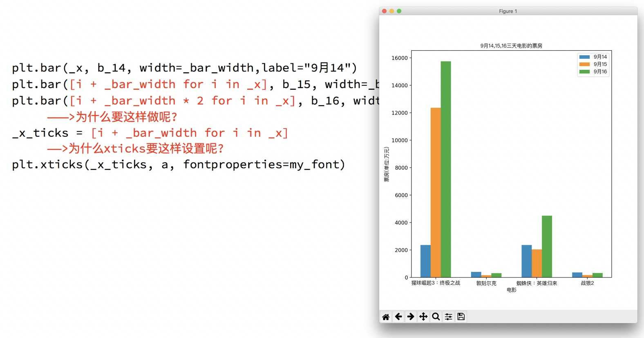The height and width of the screenshot is (338, 644).
Task: Click the green 9月16 legend swatch
Action: (x=584, y=72)
